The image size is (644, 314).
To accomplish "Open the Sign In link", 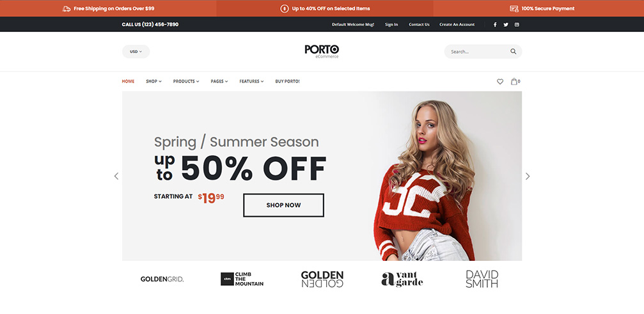I will 391,25.
